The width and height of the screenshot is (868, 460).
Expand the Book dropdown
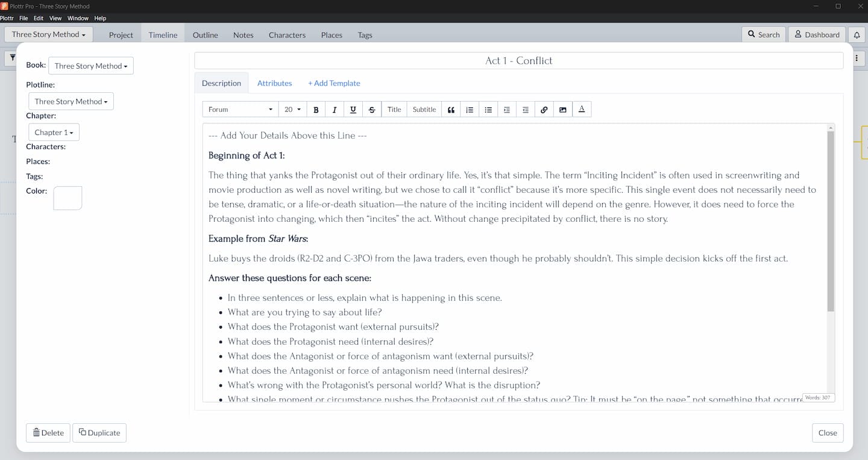pyautogui.click(x=91, y=66)
